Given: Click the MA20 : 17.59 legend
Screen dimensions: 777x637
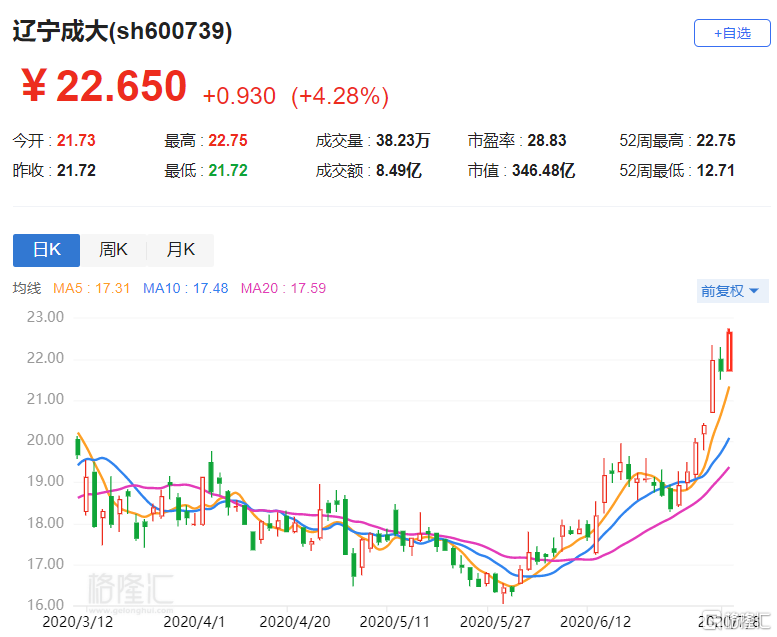Looking at the screenshot, I should (283, 288).
